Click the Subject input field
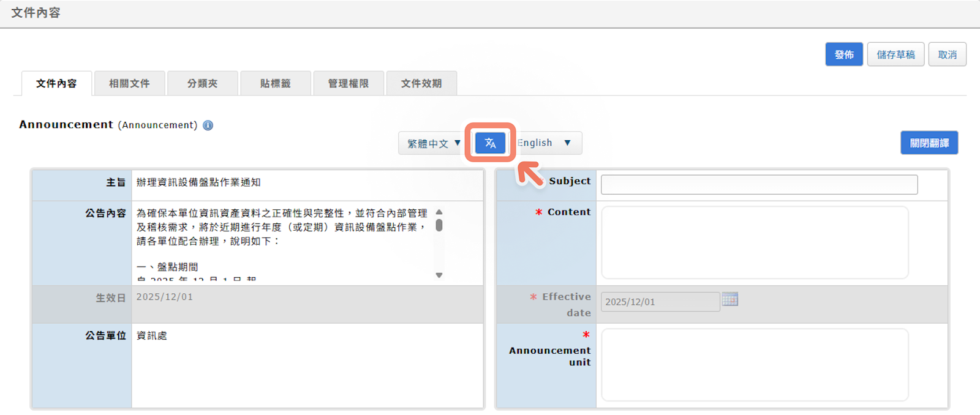The height and width of the screenshot is (415, 980). pos(759,185)
